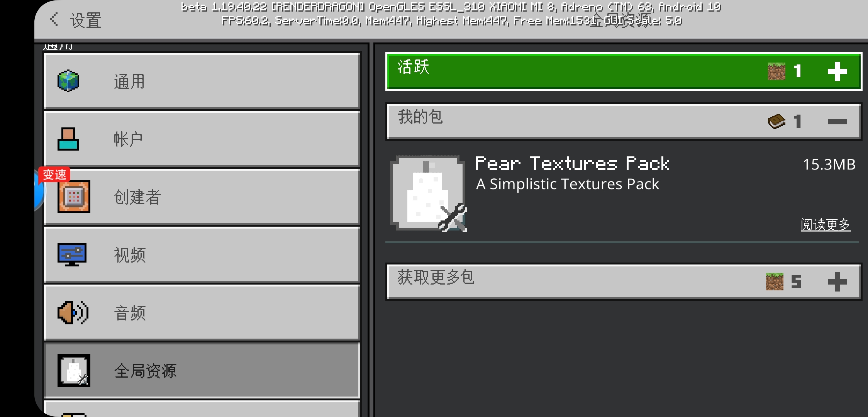Open the 视频 settings tab
This screenshot has height=417, width=868.
coord(202,255)
